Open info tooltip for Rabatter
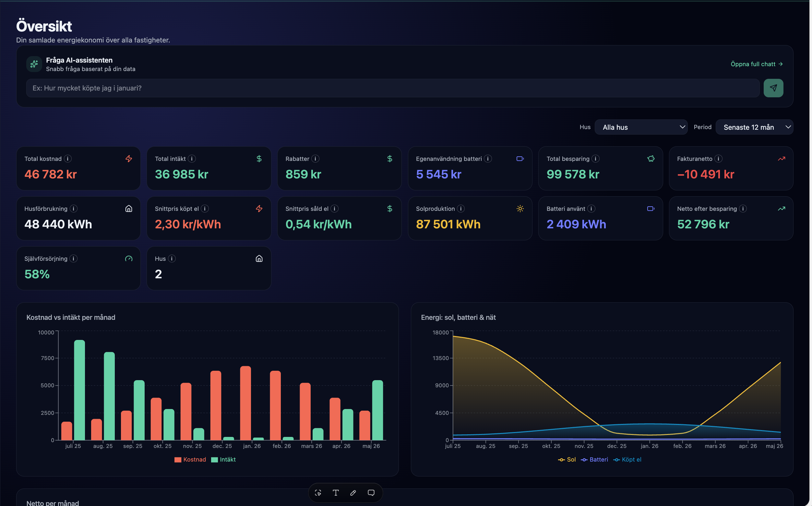The image size is (812, 506). point(315,159)
